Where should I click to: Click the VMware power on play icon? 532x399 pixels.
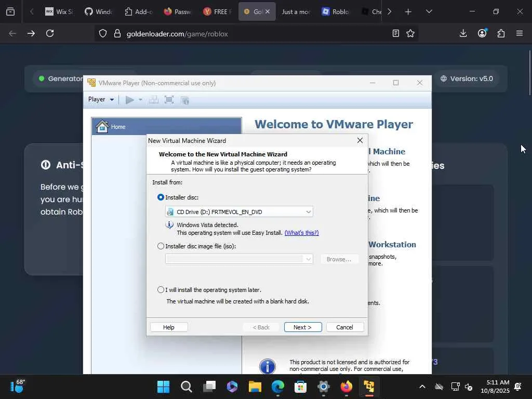129,100
